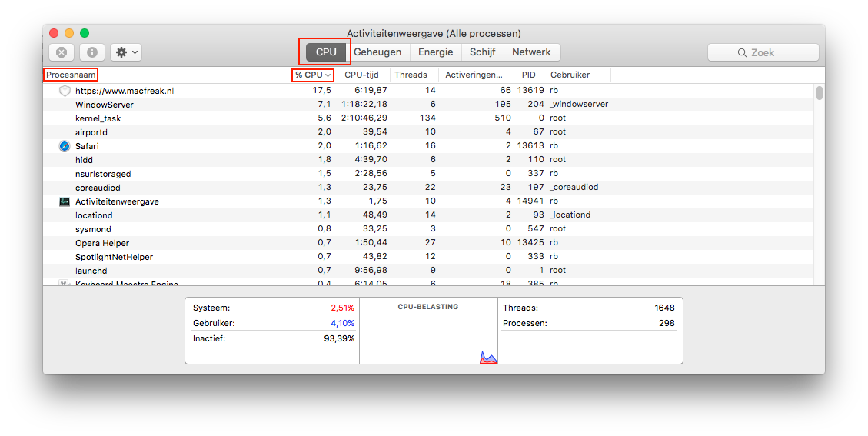Select the airportd process
This screenshot has height=436, width=868.
[91, 132]
